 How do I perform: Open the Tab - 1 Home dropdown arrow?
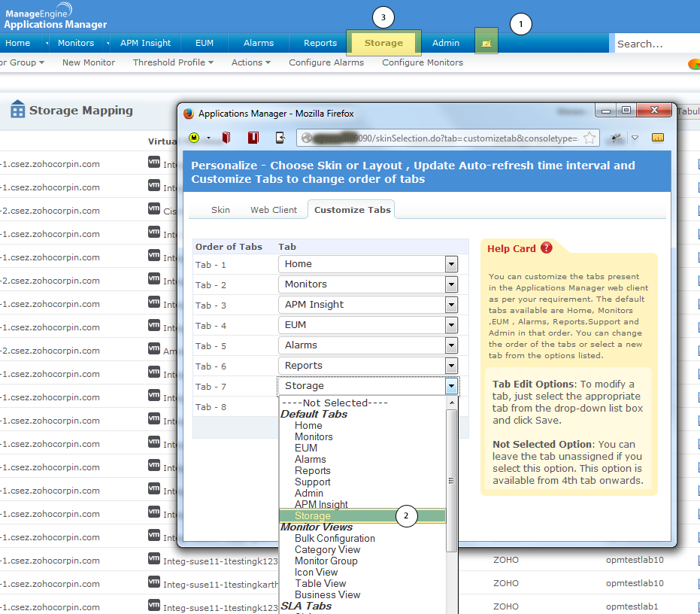click(x=451, y=264)
